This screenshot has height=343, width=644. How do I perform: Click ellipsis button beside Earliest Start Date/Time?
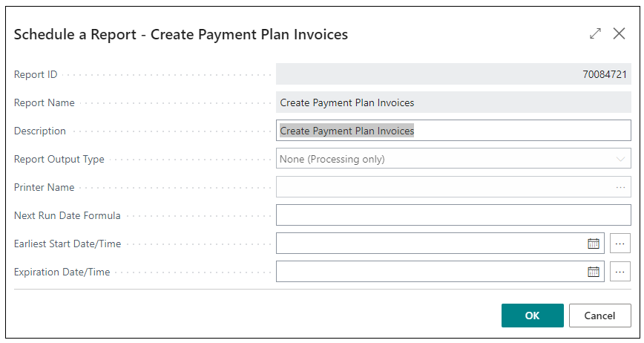pos(620,244)
